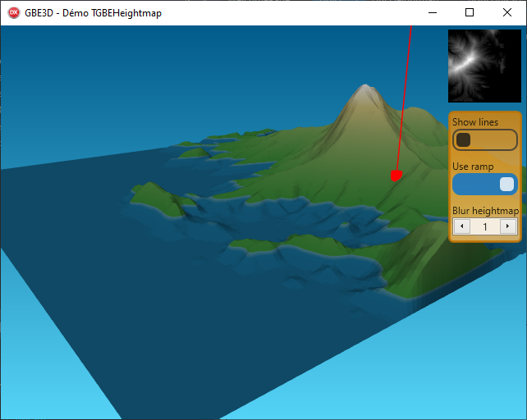Toggle the Show lines switch
Viewport: 527px width, 420px height.
coord(484,139)
